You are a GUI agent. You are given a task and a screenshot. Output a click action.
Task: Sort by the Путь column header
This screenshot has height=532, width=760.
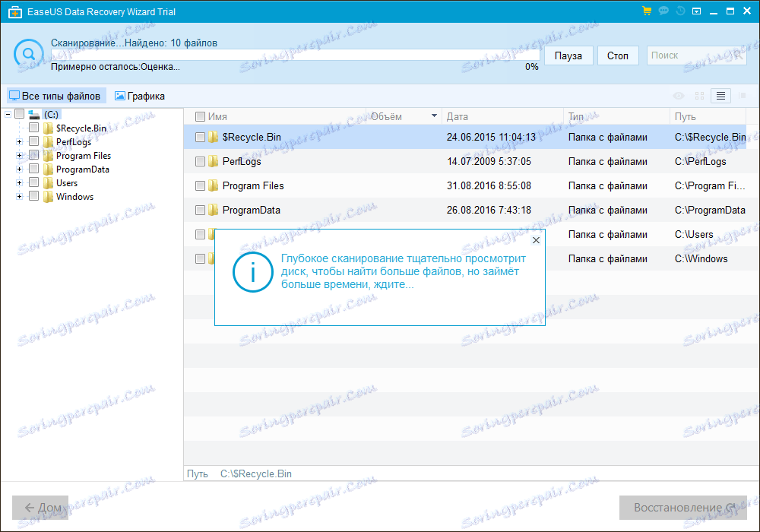point(685,117)
